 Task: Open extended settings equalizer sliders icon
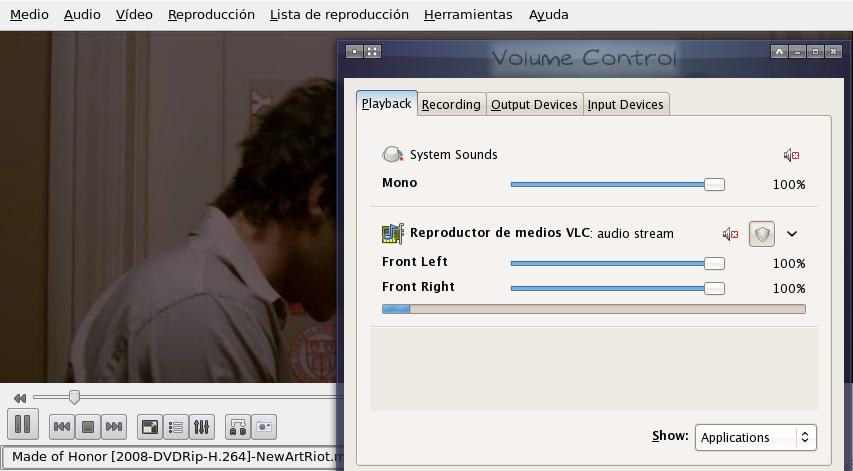(202, 427)
